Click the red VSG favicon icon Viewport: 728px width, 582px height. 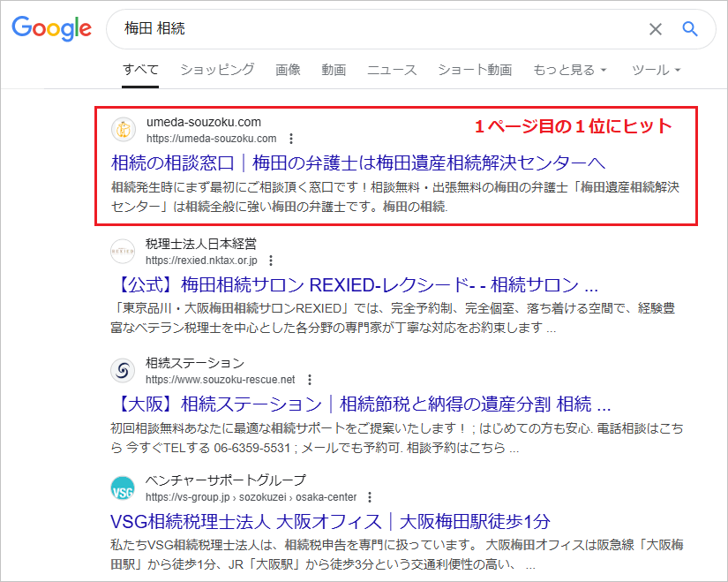click(122, 489)
